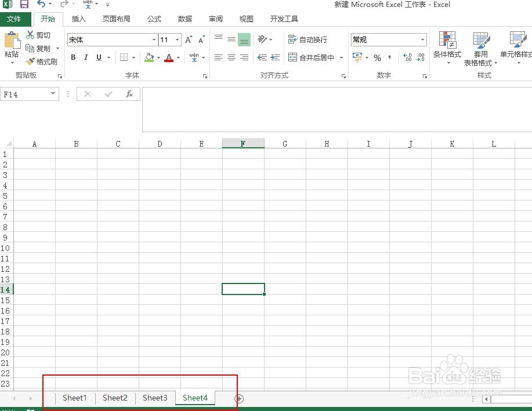
Task: Toggle center horizontal alignment
Action: (x=231, y=57)
